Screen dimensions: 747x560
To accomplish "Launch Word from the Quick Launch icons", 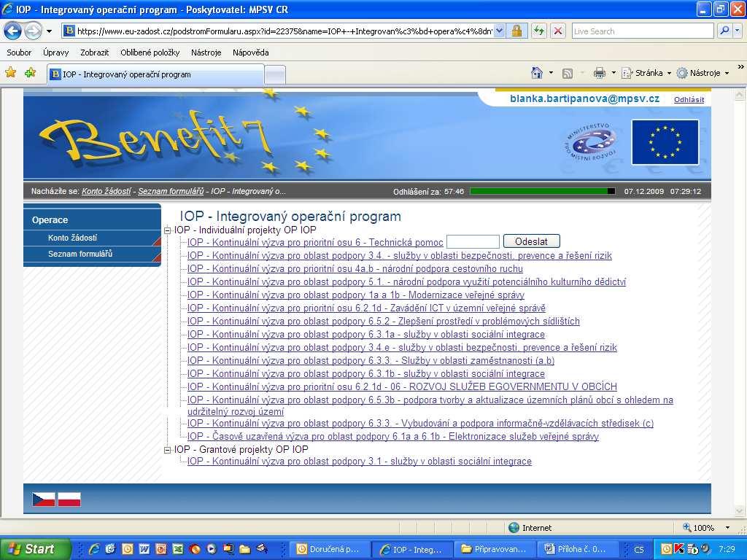I will (144, 549).
